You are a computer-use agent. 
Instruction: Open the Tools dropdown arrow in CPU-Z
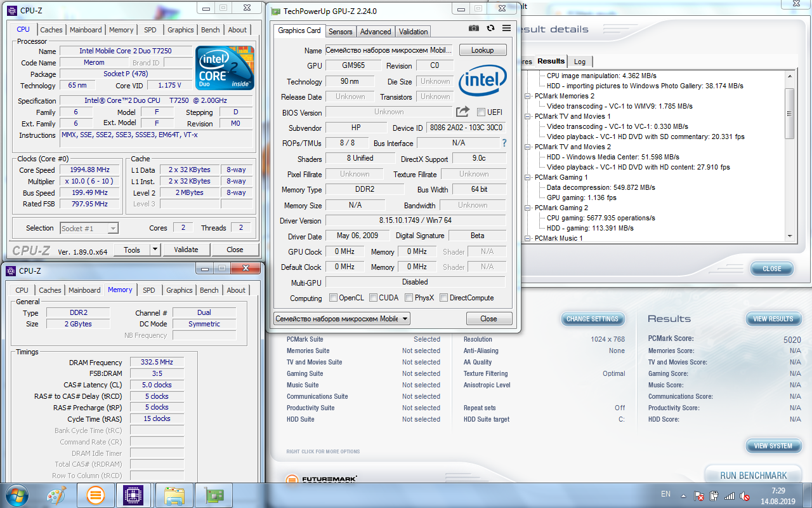tap(155, 250)
